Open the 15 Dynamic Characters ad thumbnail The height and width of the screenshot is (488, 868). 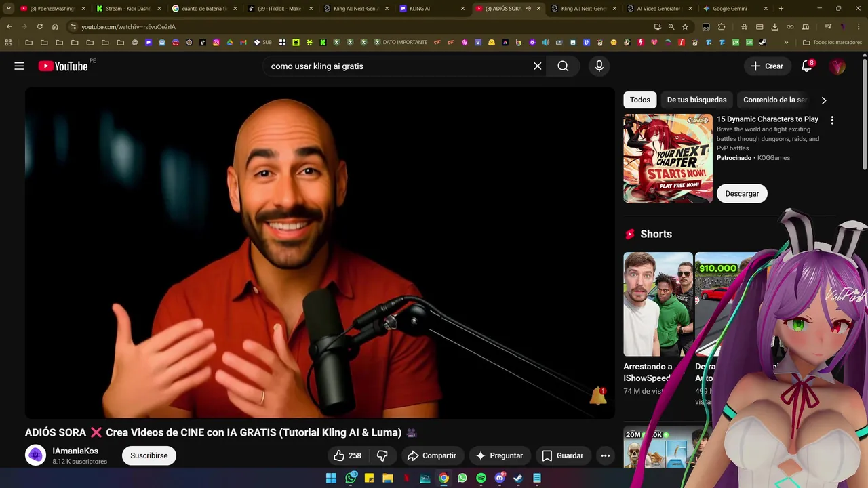tap(668, 159)
